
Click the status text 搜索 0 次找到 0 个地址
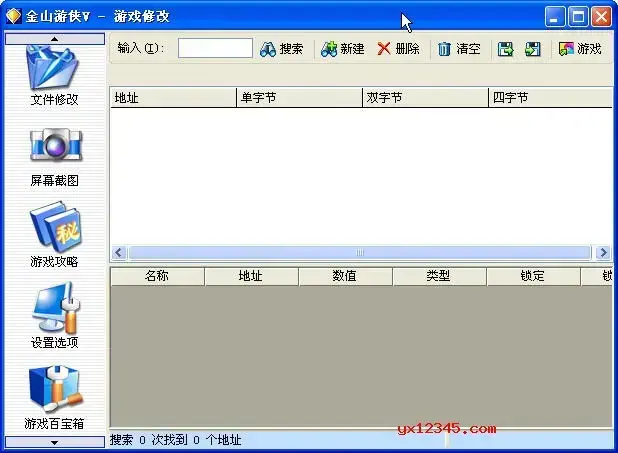pyautogui.click(x=175, y=440)
